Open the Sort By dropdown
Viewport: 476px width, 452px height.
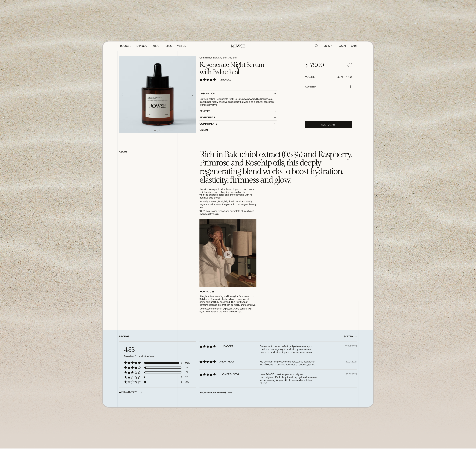350,336
